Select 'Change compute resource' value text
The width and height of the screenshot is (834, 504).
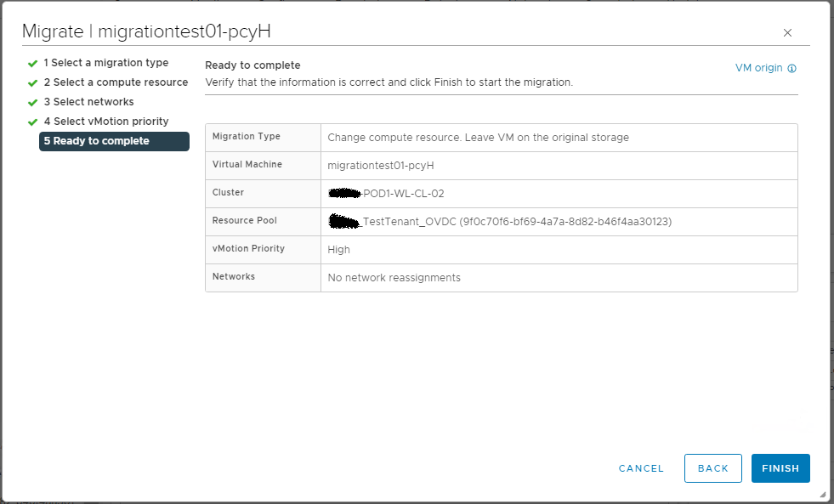click(x=478, y=138)
